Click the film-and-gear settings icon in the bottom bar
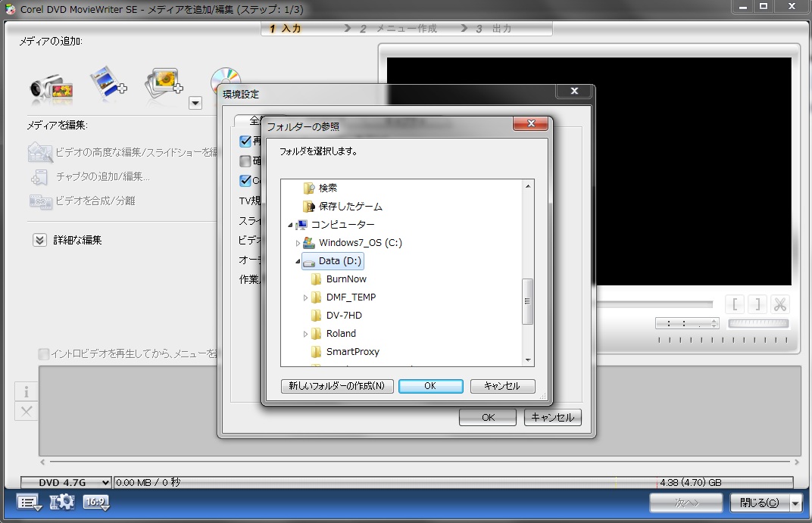812x523 pixels. (x=62, y=502)
